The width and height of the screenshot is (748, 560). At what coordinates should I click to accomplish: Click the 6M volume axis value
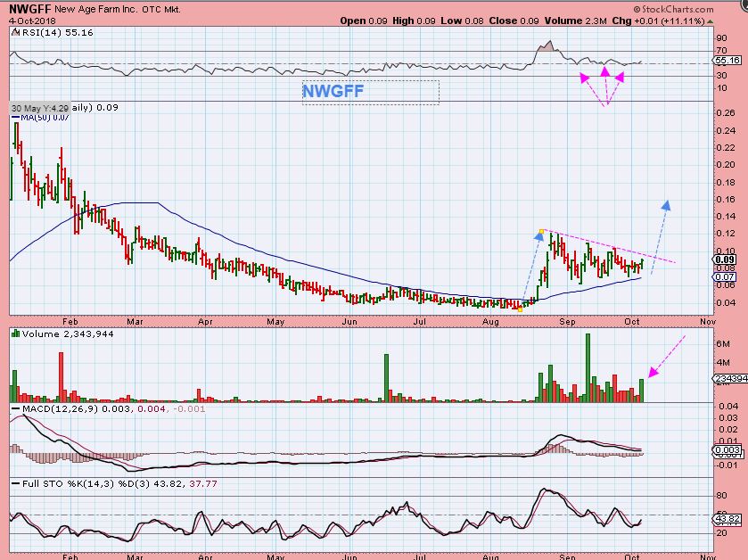coord(723,343)
